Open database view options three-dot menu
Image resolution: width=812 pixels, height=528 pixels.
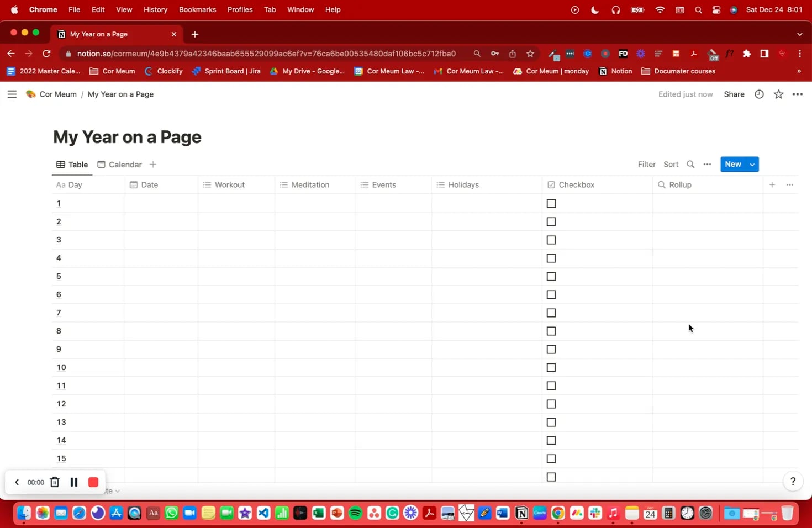tap(707, 165)
